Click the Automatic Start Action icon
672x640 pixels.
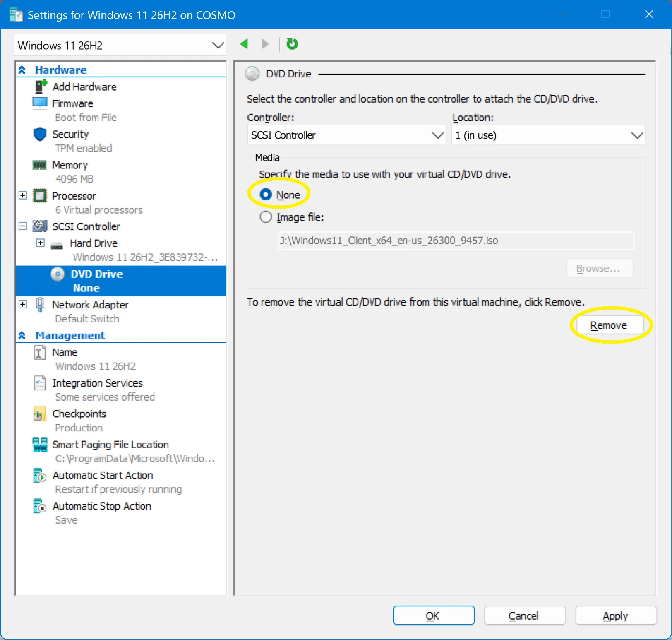[40, 475]
